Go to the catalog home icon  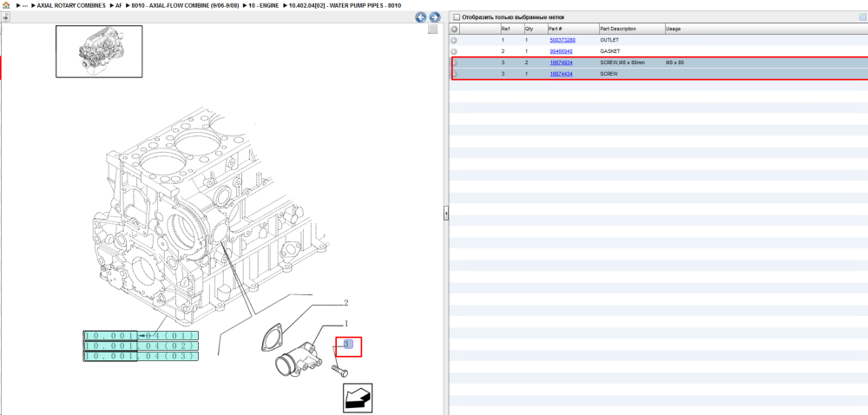pos(6,5)
